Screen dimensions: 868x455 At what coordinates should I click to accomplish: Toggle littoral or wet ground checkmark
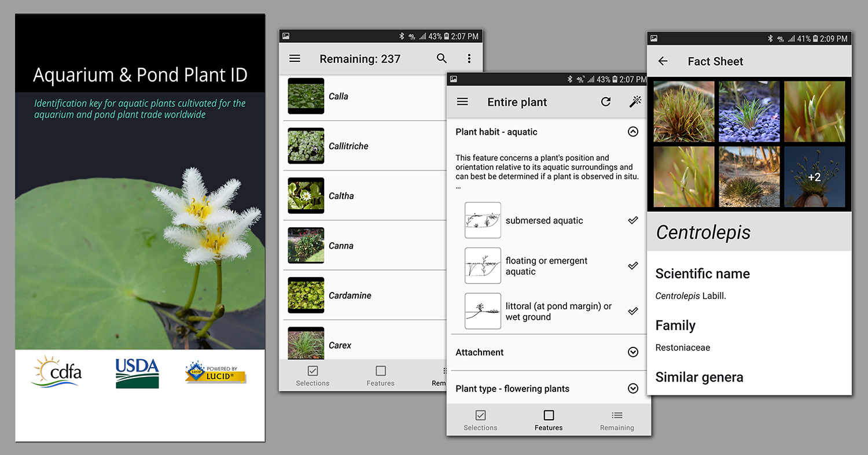click(633, 311)
